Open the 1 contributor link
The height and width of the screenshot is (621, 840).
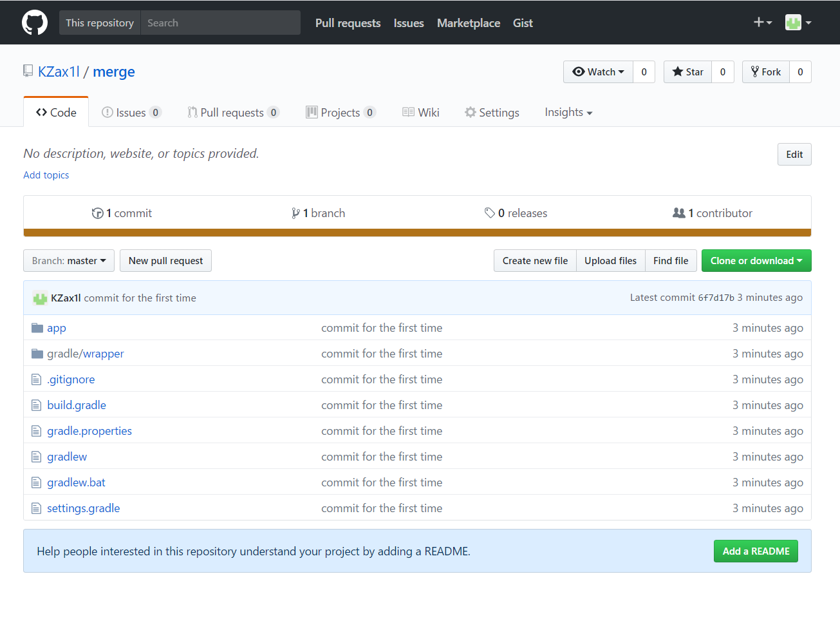coord(713,213)
